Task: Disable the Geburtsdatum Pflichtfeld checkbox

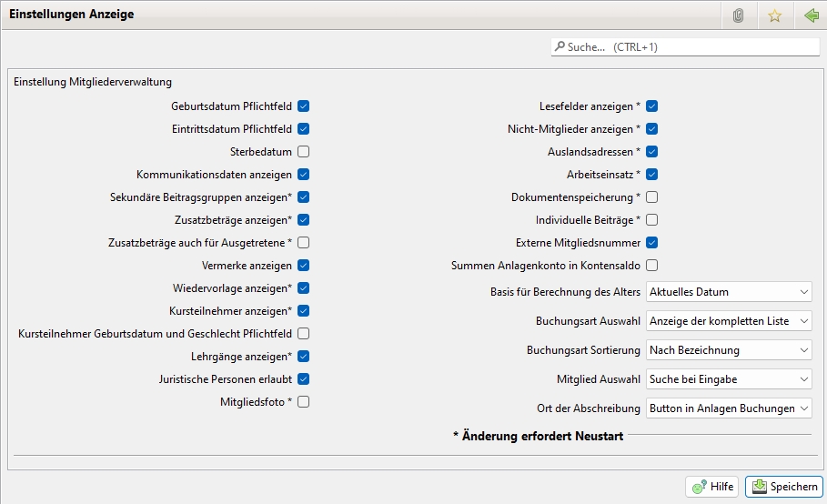Action: pyautogui.click(x=304, y=106)
